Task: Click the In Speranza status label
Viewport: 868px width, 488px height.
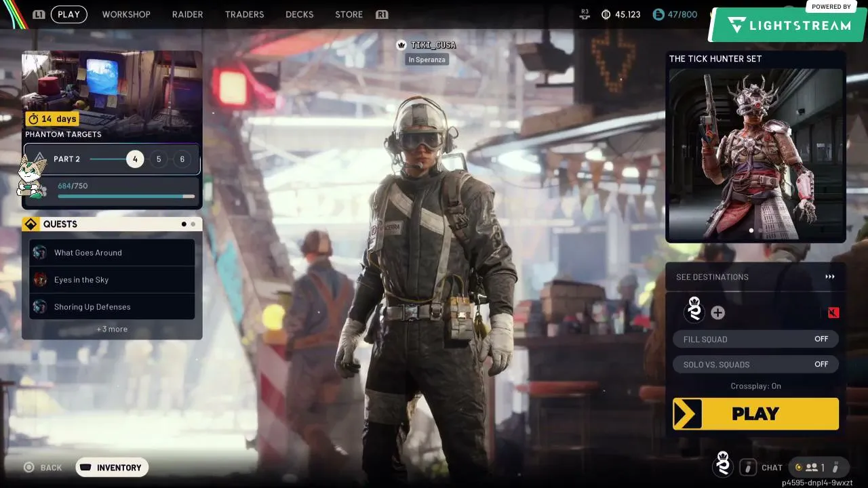Action: pos(427,60)
